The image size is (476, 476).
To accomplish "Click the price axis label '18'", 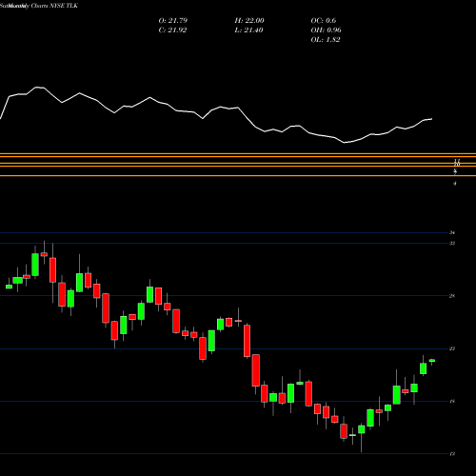I will click(x=452, y=401).
